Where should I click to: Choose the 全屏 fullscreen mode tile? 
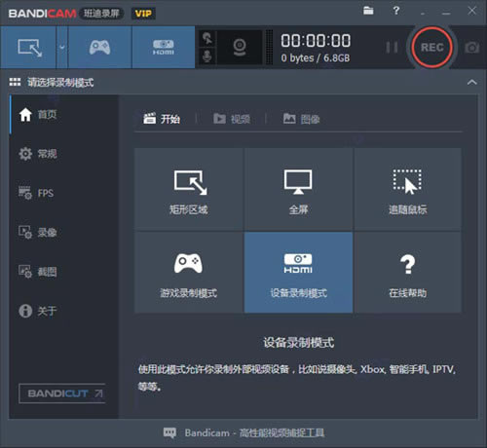pos(298,189)
